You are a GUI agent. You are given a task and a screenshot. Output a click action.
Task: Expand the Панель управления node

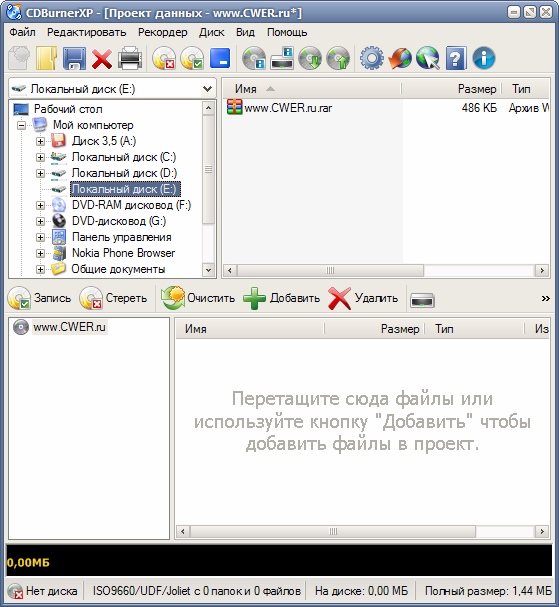click(x=40, y=237)
